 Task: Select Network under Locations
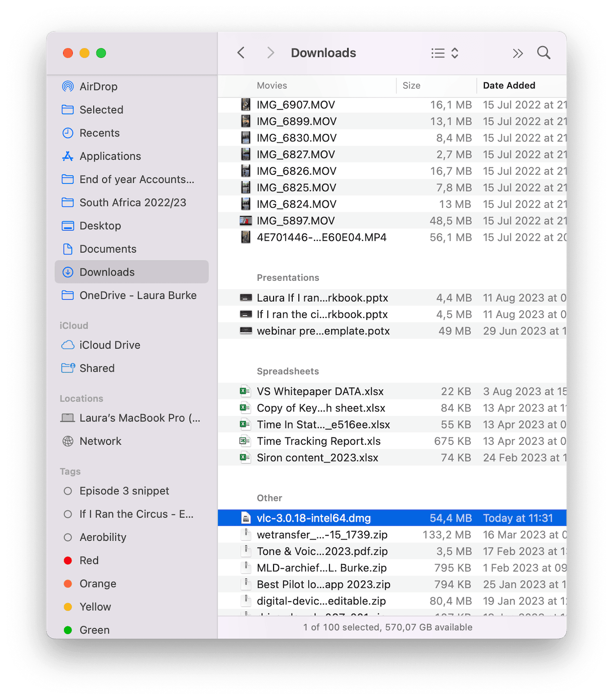pos(101,441)
